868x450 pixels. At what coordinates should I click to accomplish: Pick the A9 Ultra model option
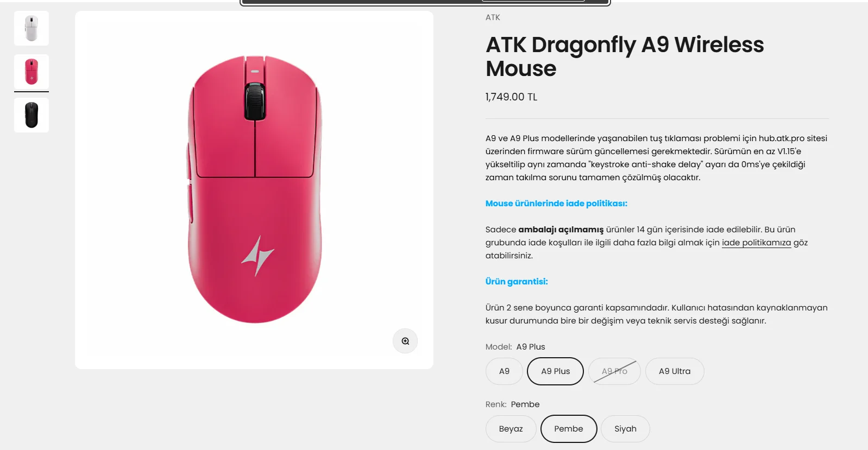(x=675, y=371)
